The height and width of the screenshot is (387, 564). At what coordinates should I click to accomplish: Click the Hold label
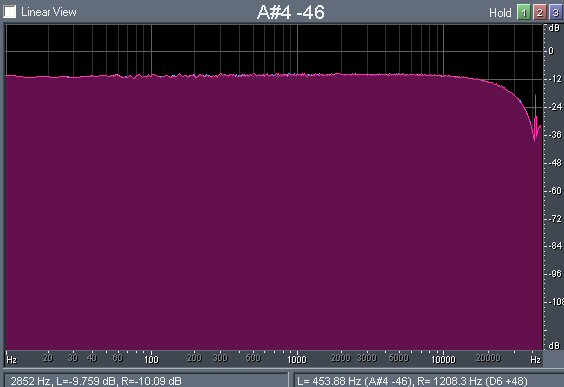(500, 13)
